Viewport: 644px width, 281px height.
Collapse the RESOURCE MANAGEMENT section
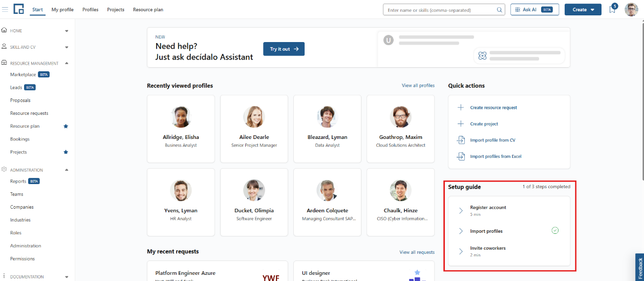pos(67,63)
